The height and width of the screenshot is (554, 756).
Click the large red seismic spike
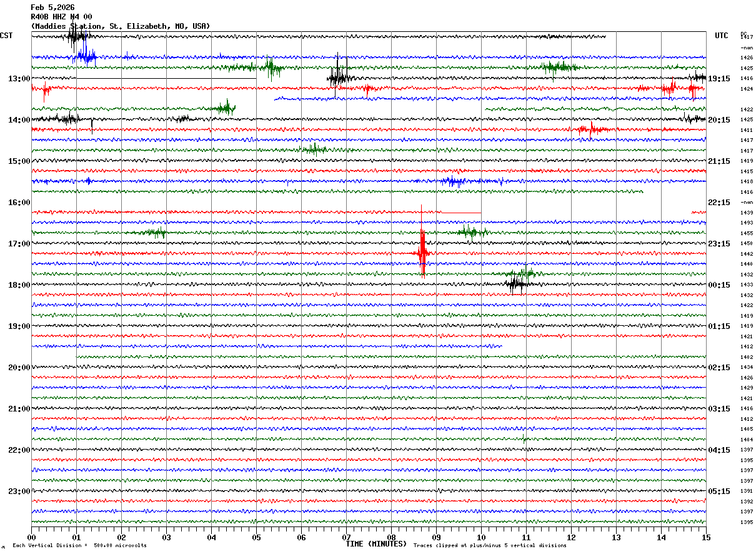(x=422, y=250)
